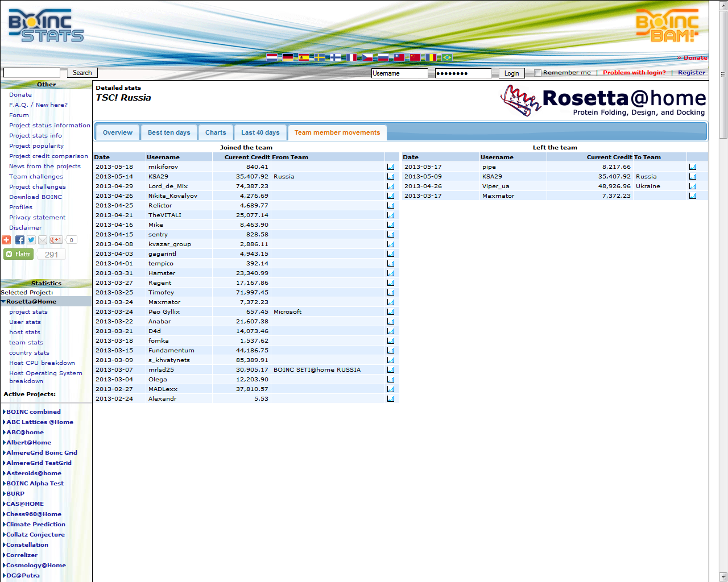Click the BOINC Stats logo
Screen dimensions: 728x582
[x=46, y=26]
